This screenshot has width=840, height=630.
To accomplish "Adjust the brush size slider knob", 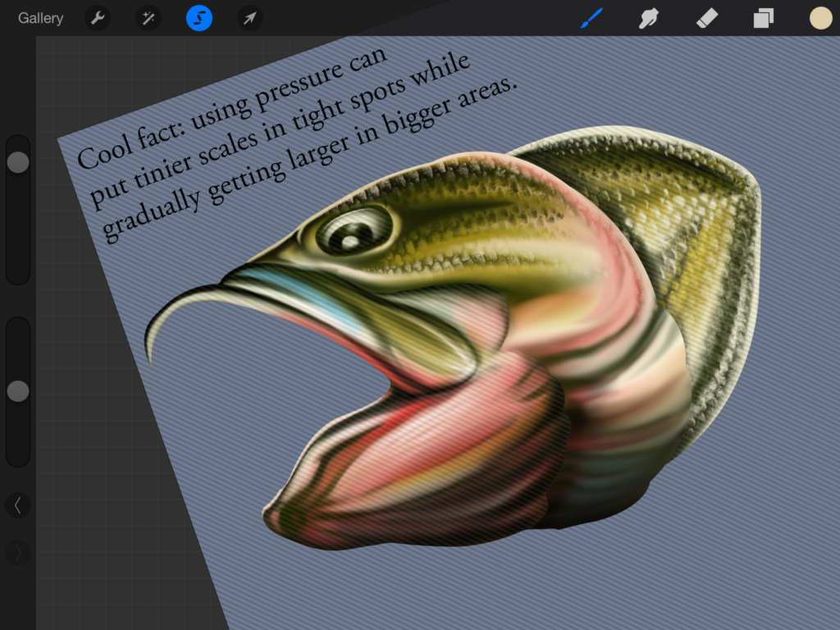I will 17,161.
